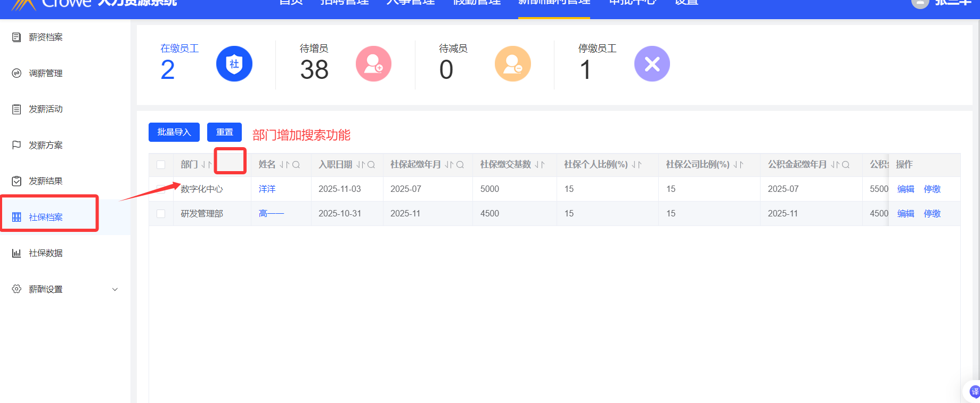Image resolution: width=980 pixels, height=403 pixels.
Task: Click the pink add-user icon for 待增员
Action: point(373,64)
